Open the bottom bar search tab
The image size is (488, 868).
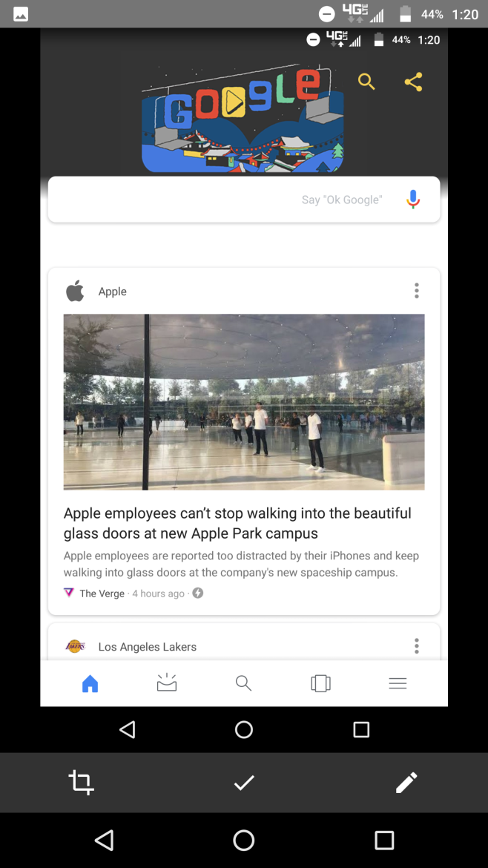(243, 683)
